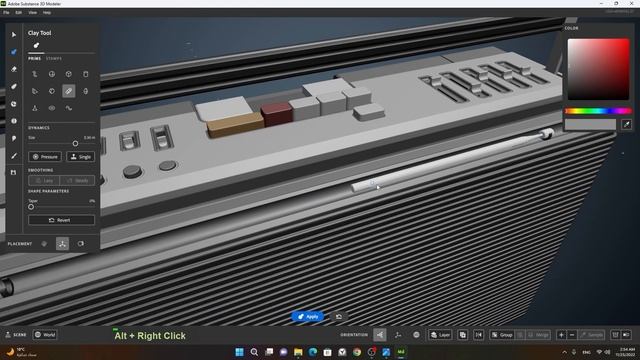Select the arrow Select tool in left toolbar
Image resolution: width=640 pixels, height=360 pixels.
(x=13, y=35)
